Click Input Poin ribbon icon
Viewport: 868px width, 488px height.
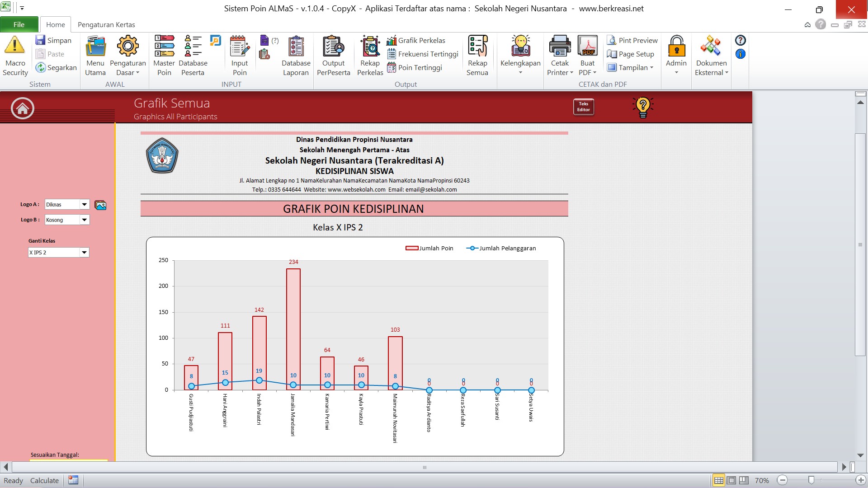240,46
